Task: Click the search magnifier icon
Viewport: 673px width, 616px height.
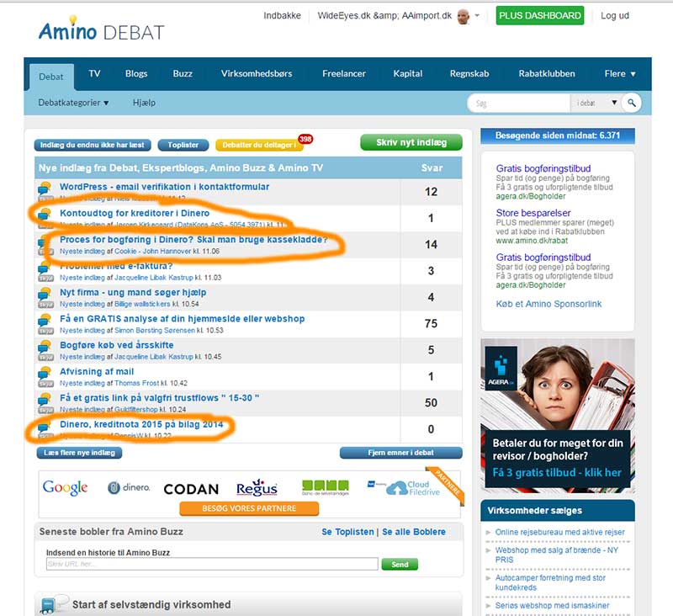Action: click(x=632, y=103)
